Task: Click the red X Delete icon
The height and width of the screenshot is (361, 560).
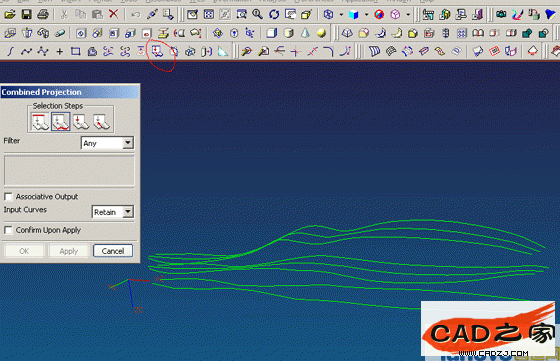Action: click(114, 14)
